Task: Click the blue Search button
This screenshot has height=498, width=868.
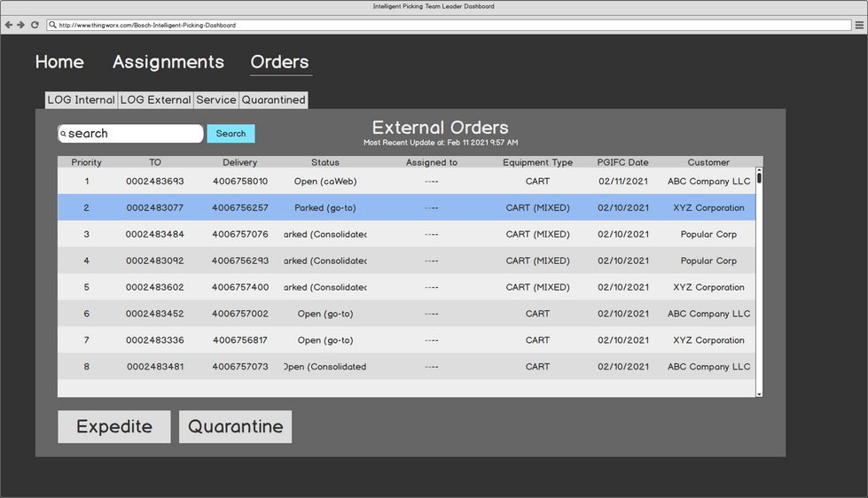Action: click(231, 133)
